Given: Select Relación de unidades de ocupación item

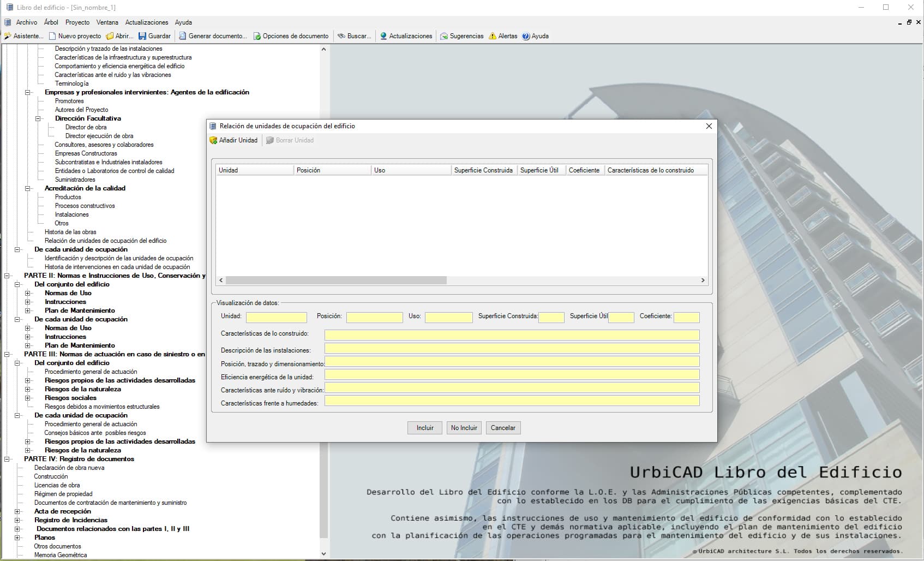Looking at the screenshot, I should (x=105, y=241).
